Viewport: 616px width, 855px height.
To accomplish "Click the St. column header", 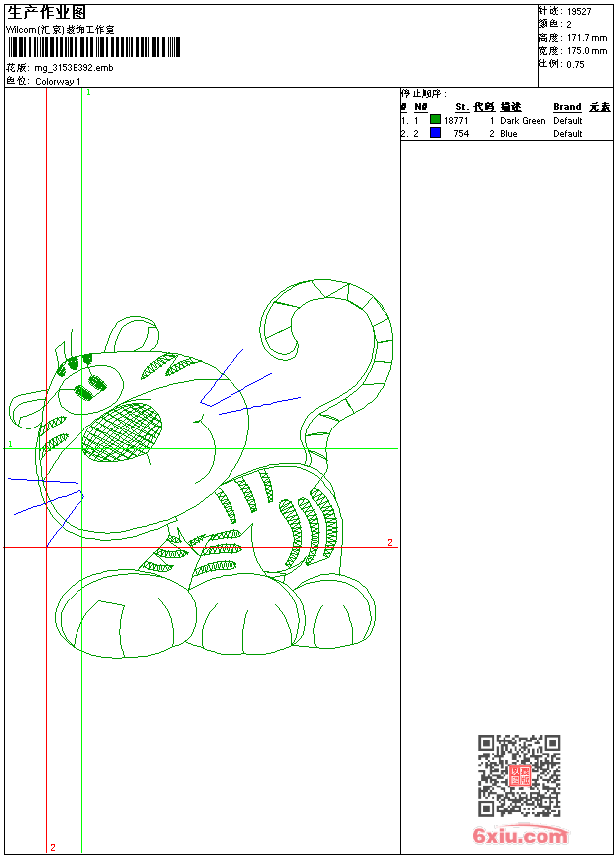I will (x=462, y=107).
